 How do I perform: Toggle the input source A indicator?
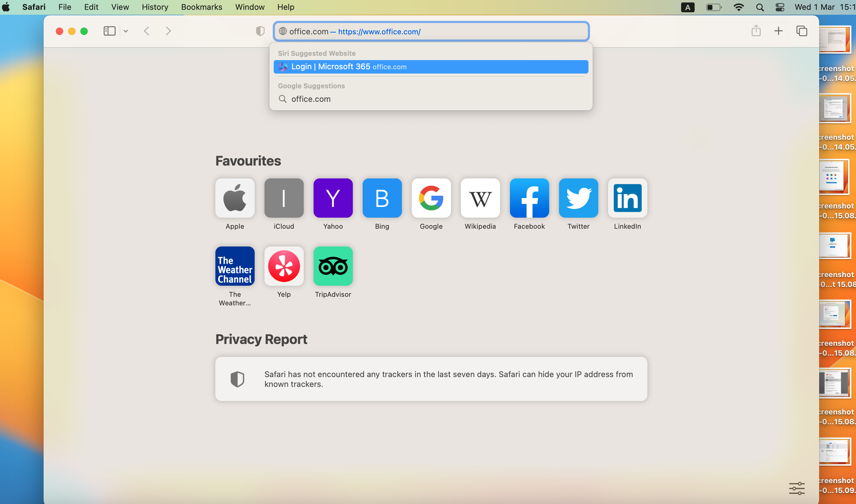point(688,7)
